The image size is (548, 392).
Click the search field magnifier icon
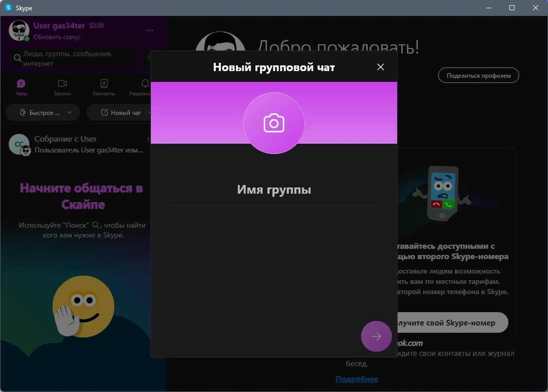pyautogui.click(x=18, y=58)
